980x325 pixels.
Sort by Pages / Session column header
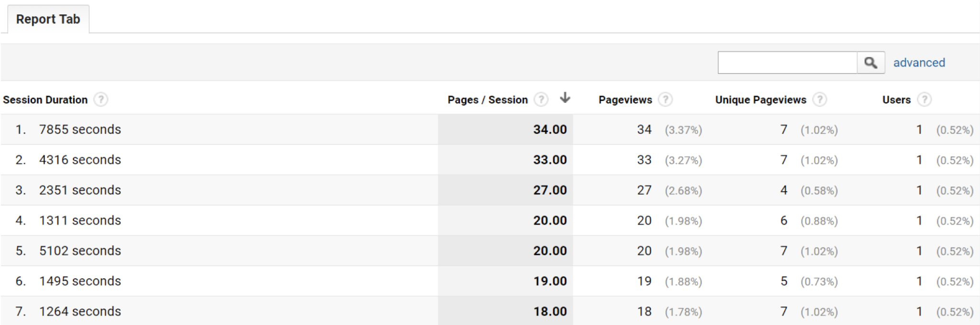[x=487, y=100]
